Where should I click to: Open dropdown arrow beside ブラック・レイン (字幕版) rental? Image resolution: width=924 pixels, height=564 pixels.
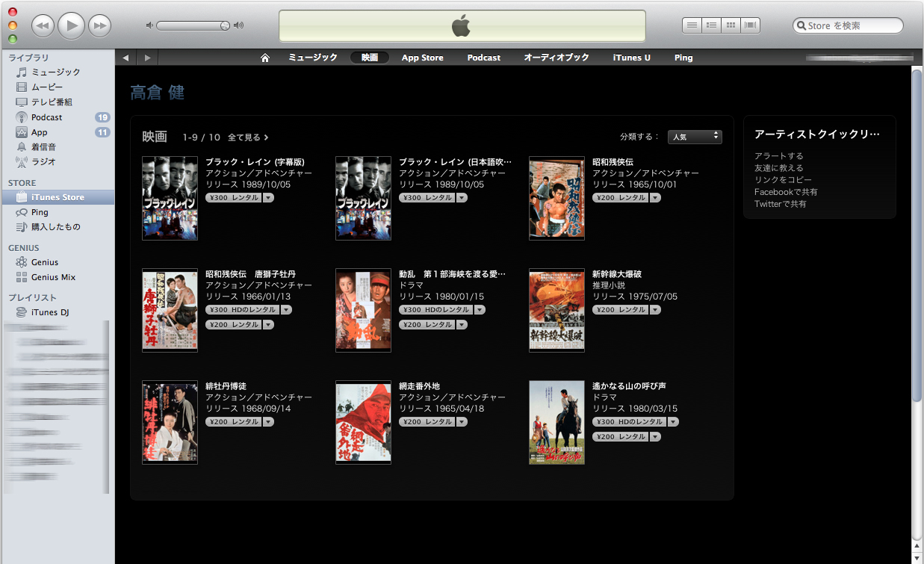tap(268, 198)
